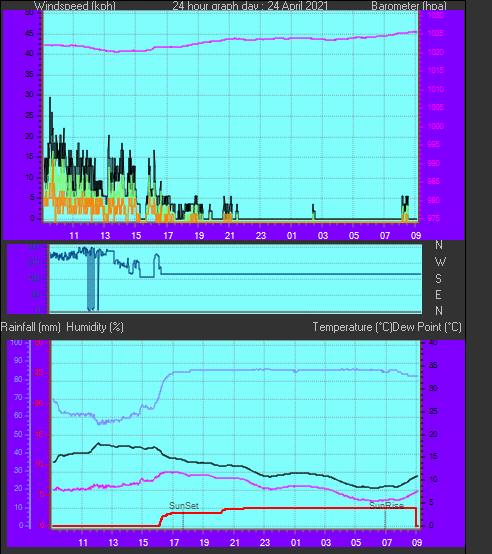
Task: Click the 'Barometer (hpa)' axis title
Action: [409, 6]
